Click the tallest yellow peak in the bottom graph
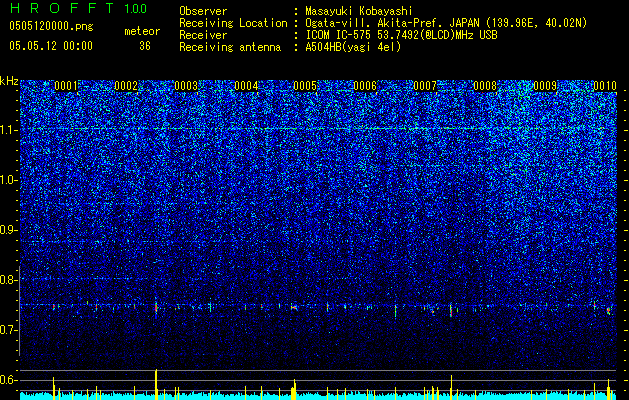The image size is (629, 400). click(x=156, y=384)
